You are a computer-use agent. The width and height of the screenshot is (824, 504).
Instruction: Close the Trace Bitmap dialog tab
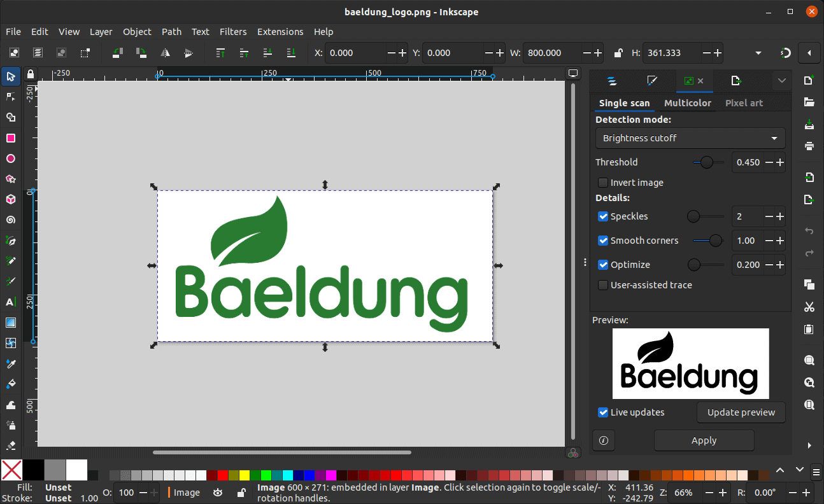coord(700,81)
